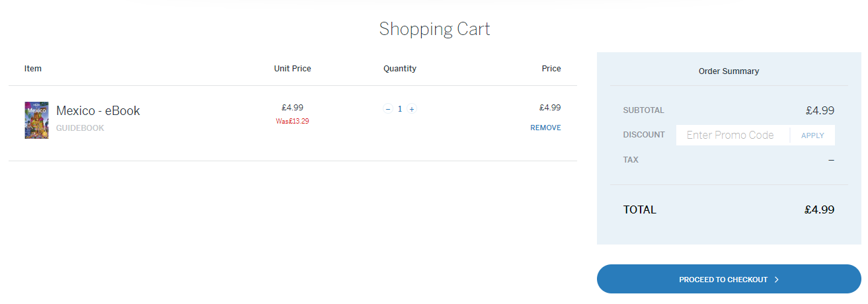
Task: Proceed to checkout
Action: pos(729,280)
